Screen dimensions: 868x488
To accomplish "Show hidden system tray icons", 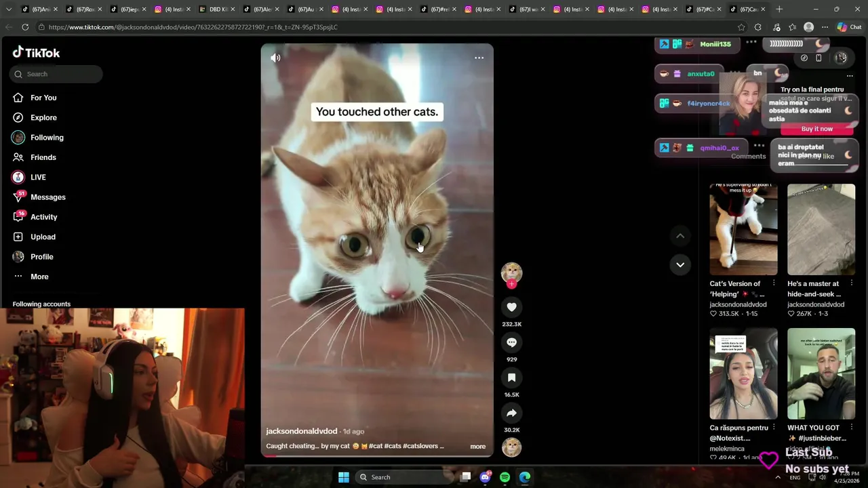I will pyautogui.click(x=778, y=477).
